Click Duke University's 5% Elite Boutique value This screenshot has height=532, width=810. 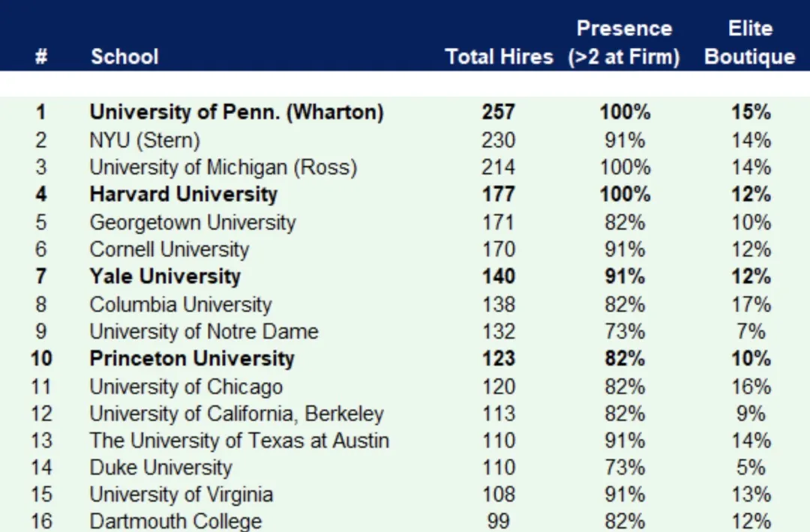pyautogui.click(x=751, y=468)
